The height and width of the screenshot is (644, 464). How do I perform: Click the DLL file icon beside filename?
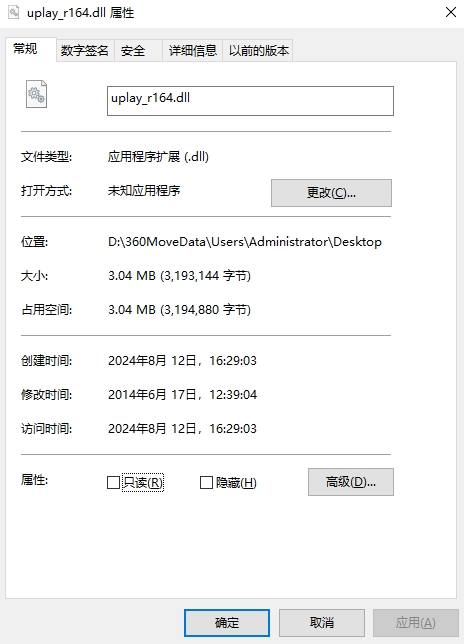point(36,94)
